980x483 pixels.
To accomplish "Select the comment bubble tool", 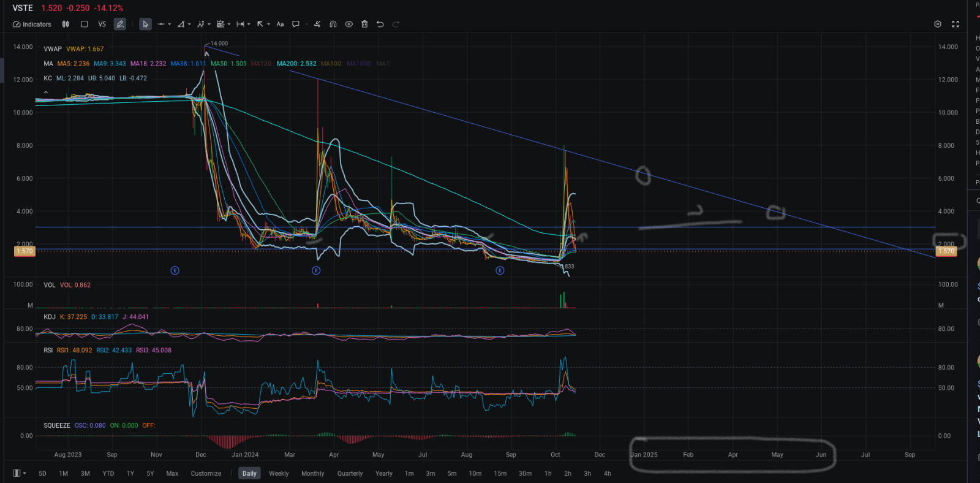I will 296,25.
